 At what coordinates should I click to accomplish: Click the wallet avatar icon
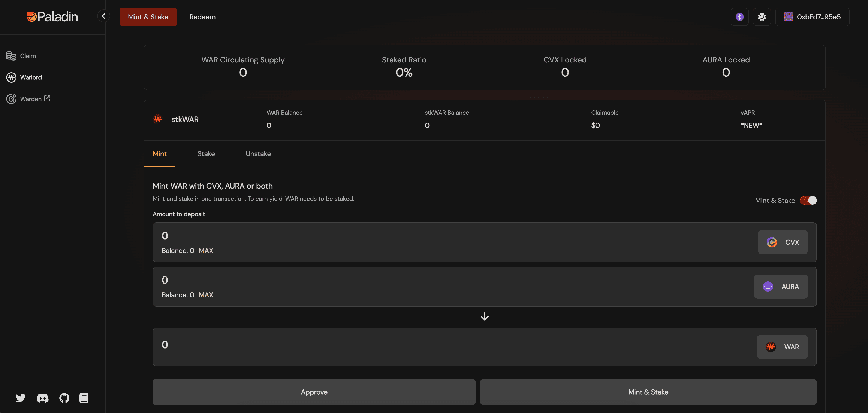[788, 17]
